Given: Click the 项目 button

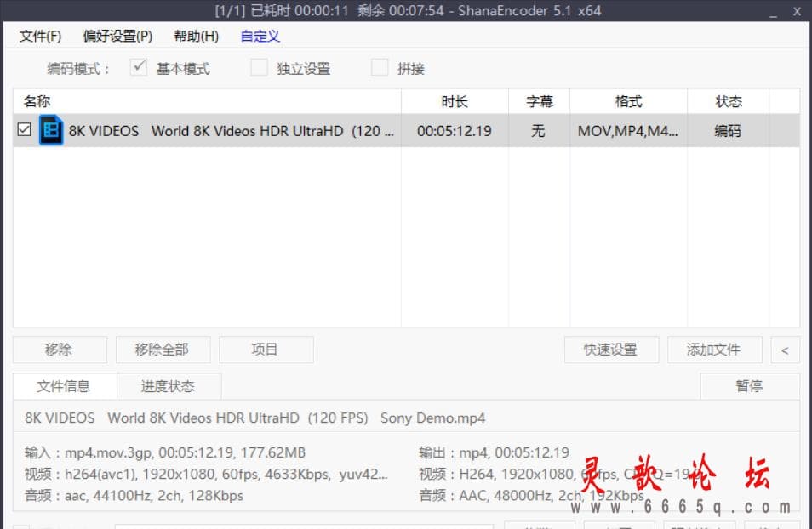Looking at the screenshot, I should coord(266,350).
